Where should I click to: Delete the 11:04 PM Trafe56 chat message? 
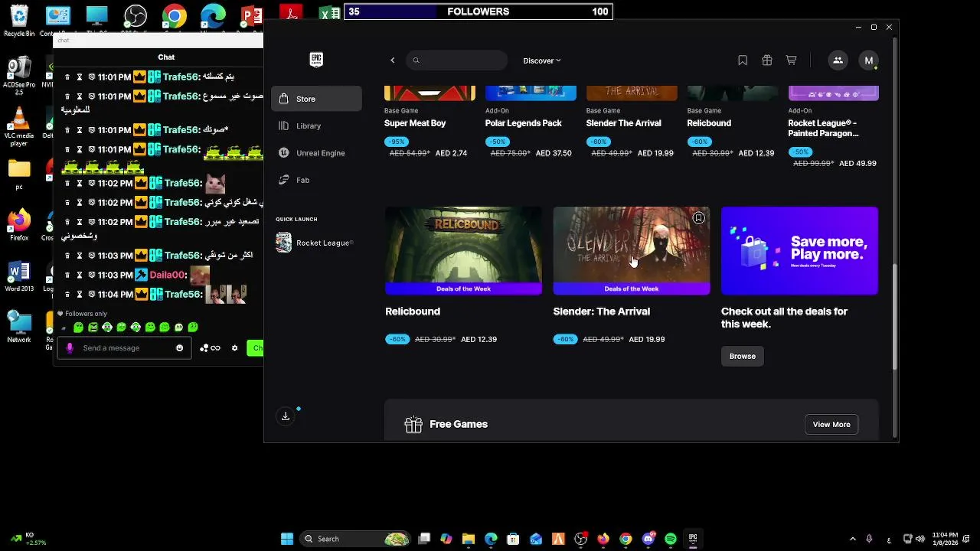click(x=67, y=295)
